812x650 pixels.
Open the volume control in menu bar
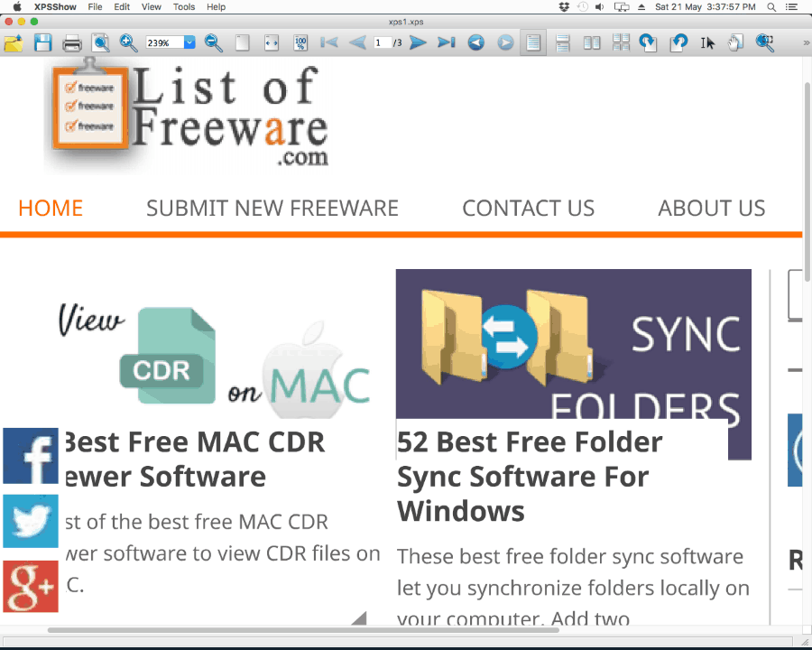[600, 6]
